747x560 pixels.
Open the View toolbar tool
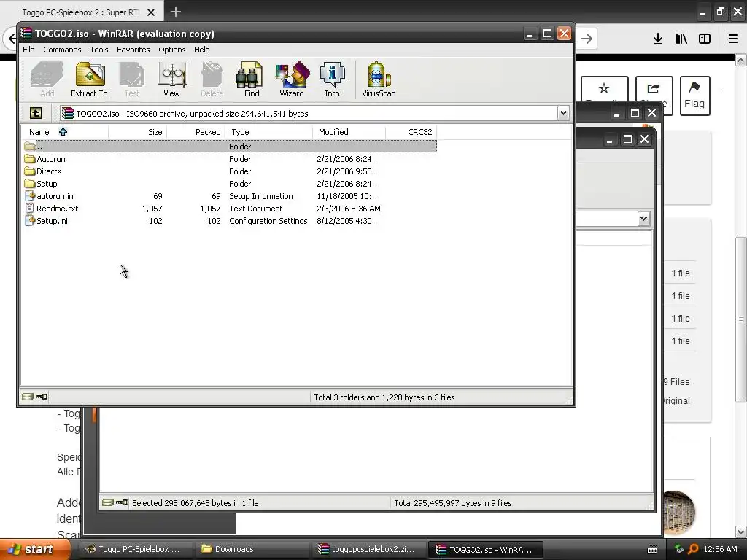(x=171, y=79)
